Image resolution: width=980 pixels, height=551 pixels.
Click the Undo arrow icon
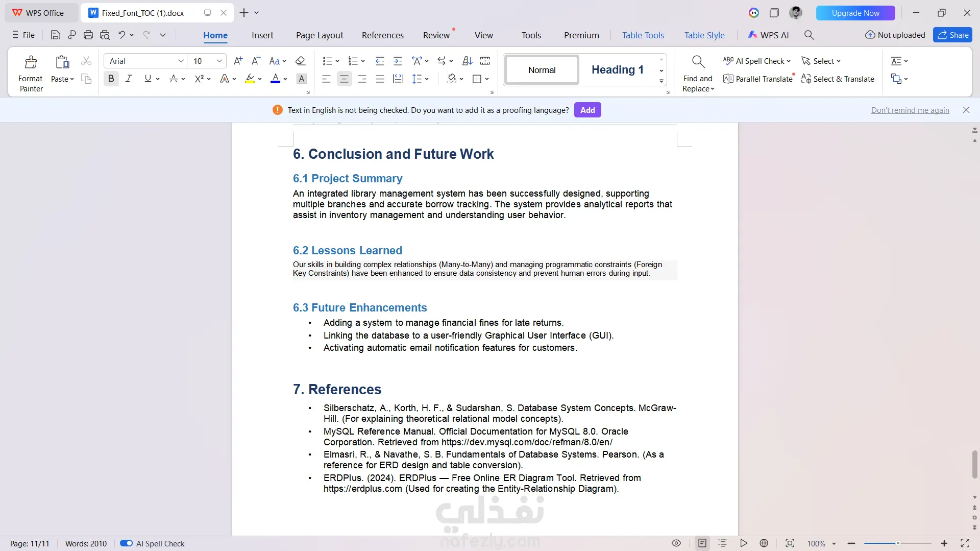[x=121, y=35]
